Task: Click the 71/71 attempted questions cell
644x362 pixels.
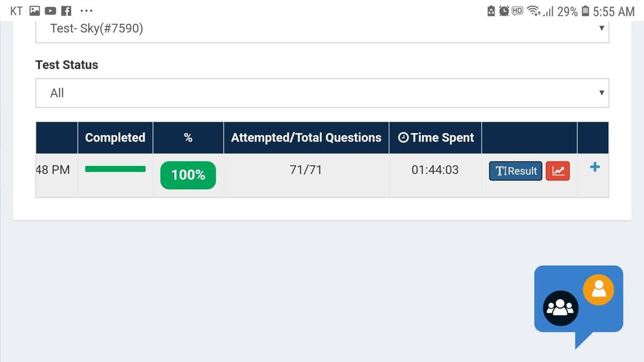Action: (306, 170)
